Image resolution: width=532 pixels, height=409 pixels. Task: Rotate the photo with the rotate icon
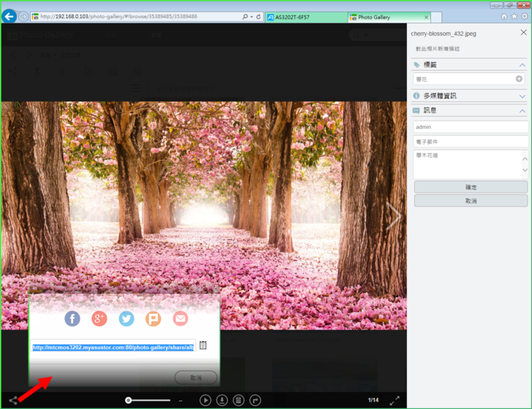click(x=255, y=400)
